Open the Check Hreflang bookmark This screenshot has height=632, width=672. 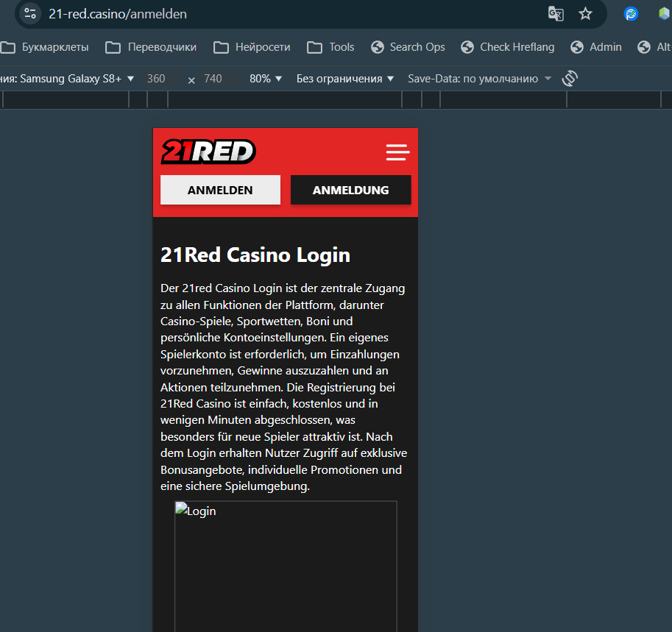pyautogui.click(x=507, y=47)
